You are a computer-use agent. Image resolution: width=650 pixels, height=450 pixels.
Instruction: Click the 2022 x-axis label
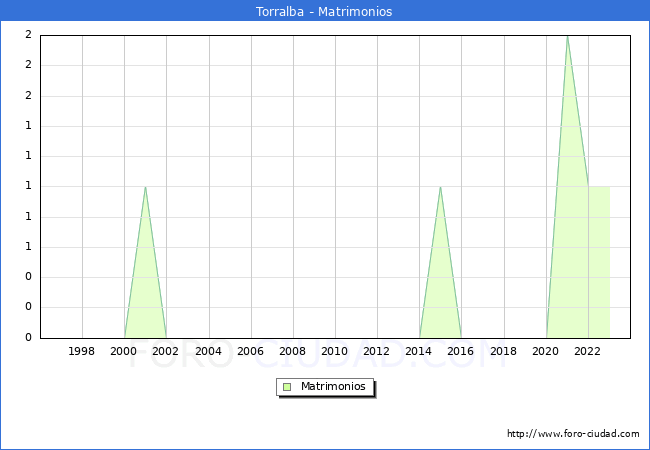point(587,351)
